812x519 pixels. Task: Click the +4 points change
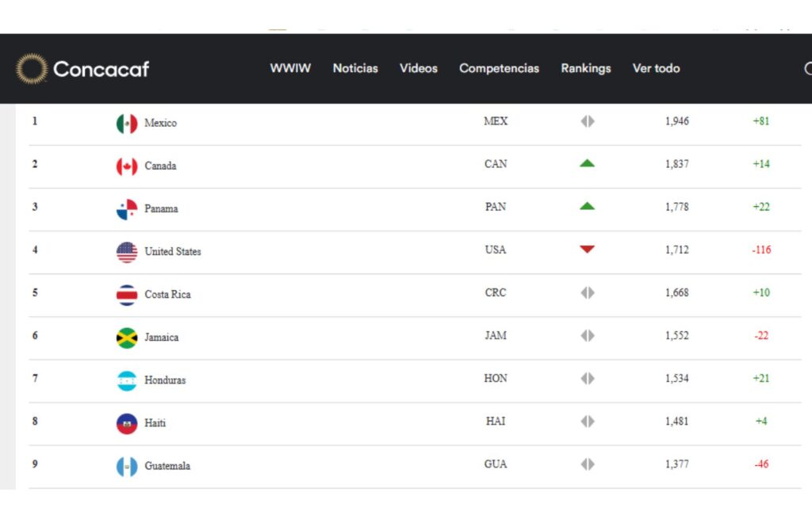pos(761,422)
